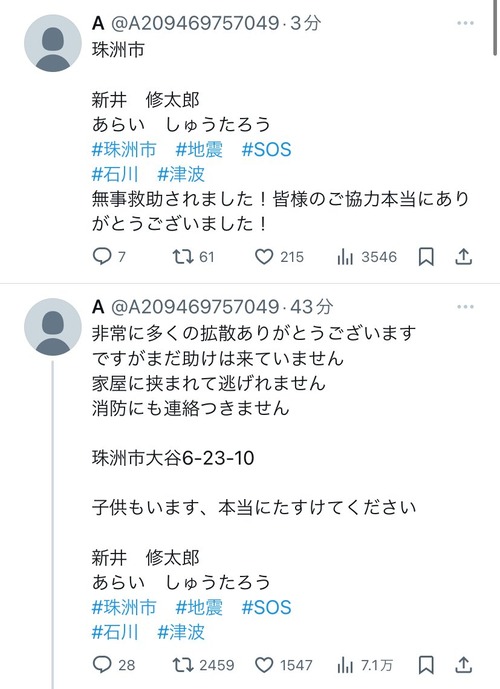Open three-dot menu on top tweet
Viewport: 500px width, 689px height.
[465, 23]
